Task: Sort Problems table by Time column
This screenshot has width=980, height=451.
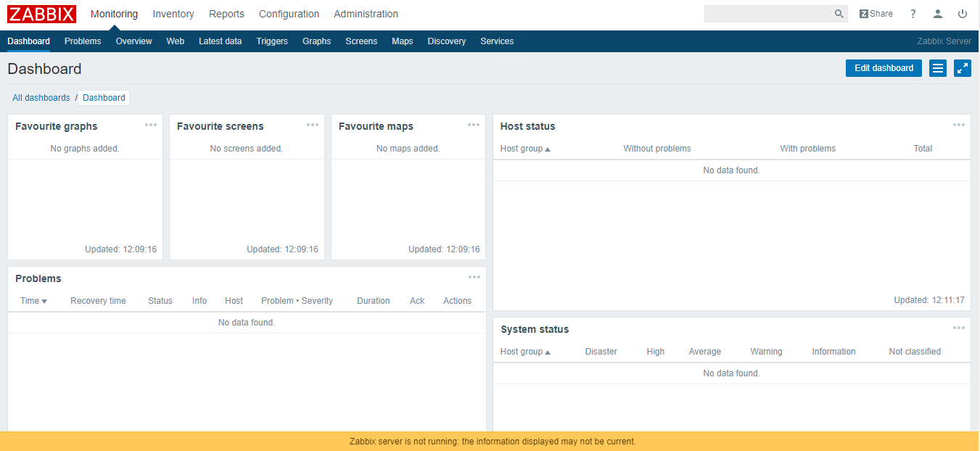Action: pos(33,301)
